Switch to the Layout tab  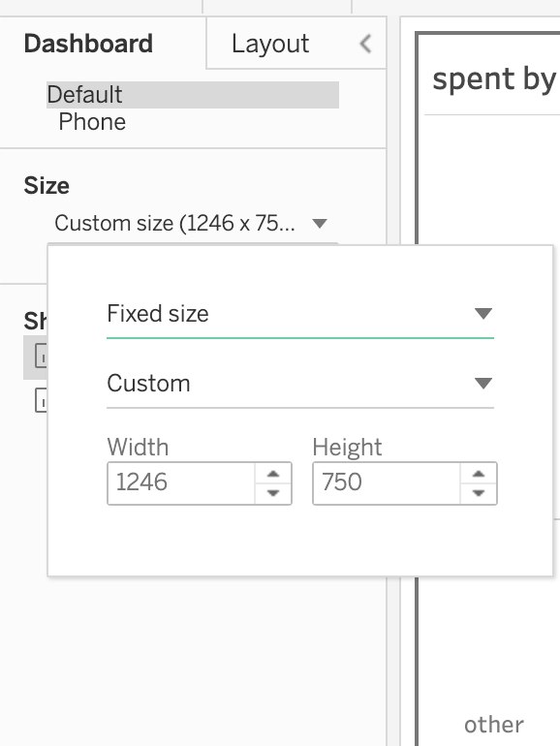[x=270, y=44]
